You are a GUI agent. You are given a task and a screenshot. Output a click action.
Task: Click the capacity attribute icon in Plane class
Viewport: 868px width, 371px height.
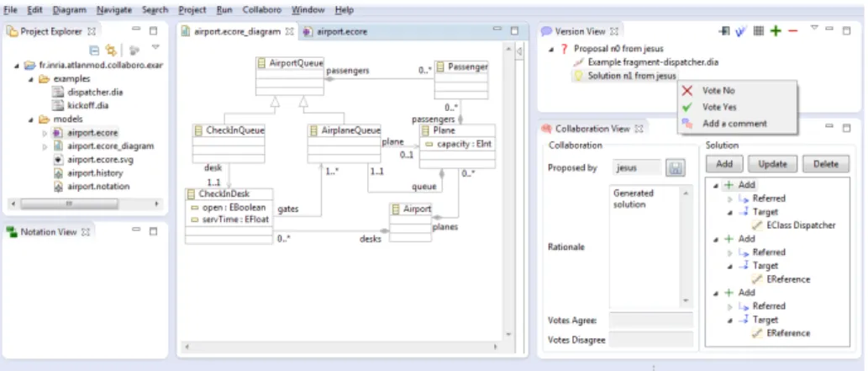tap(429, 144)
